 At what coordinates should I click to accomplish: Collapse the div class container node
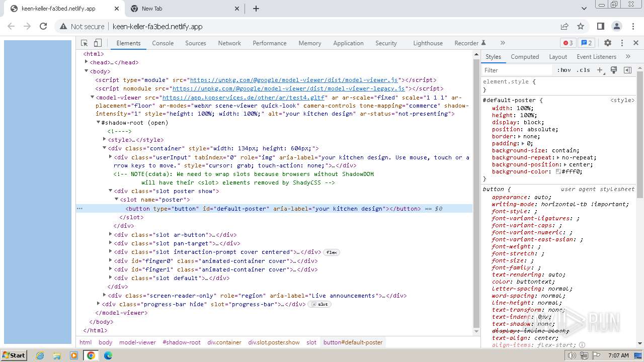click(105, 148)
